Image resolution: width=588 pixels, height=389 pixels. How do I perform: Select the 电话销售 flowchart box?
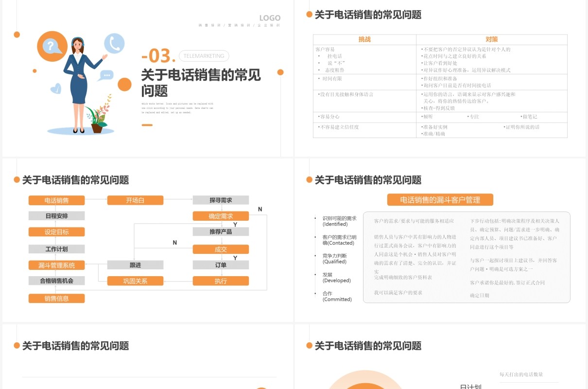point(56,200)
